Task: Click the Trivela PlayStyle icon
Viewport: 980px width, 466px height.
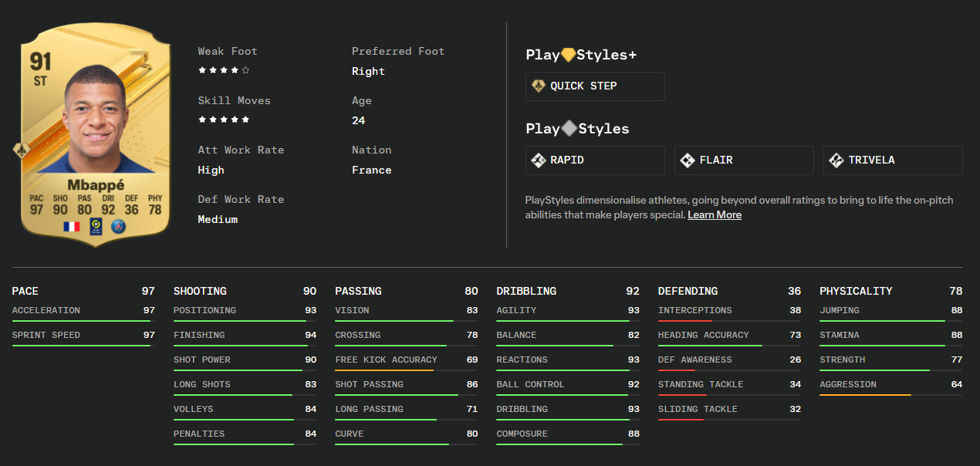Action: tap(836, 160)
